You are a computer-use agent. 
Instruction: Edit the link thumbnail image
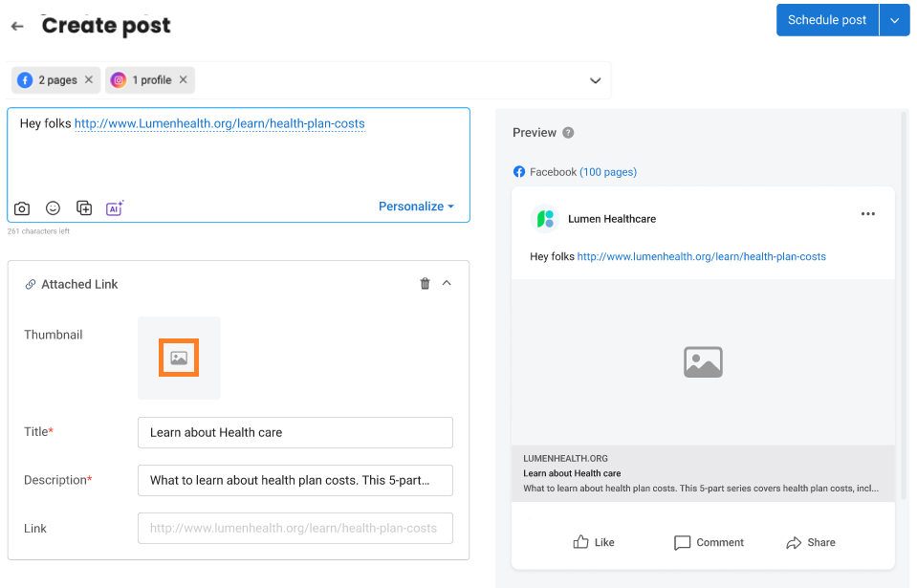tap(179, 356)
